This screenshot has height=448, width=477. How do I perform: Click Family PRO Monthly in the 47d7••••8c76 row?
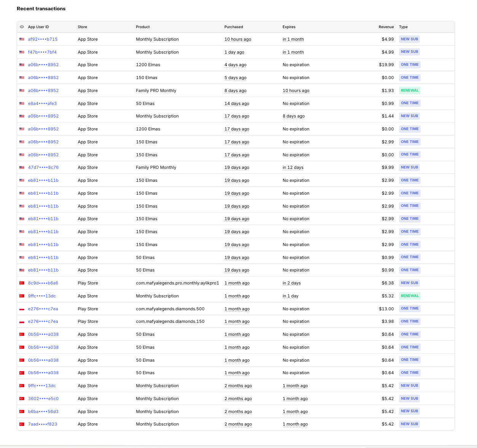click(x=156, y=167)
